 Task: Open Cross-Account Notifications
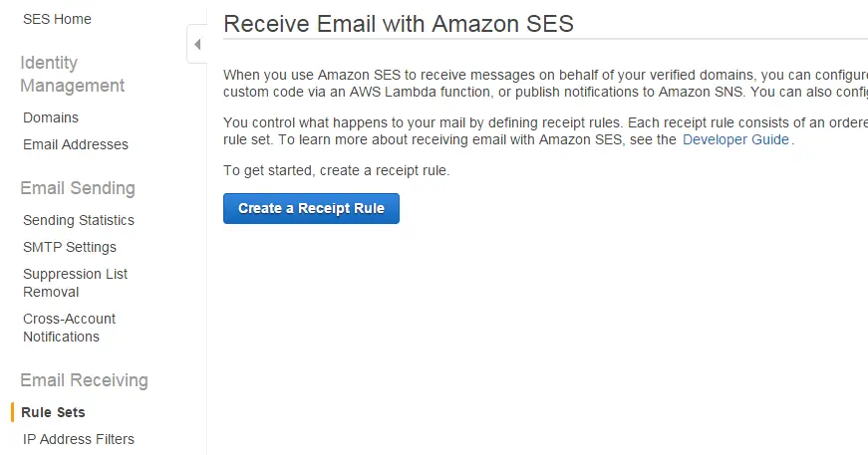coord(69,328)
